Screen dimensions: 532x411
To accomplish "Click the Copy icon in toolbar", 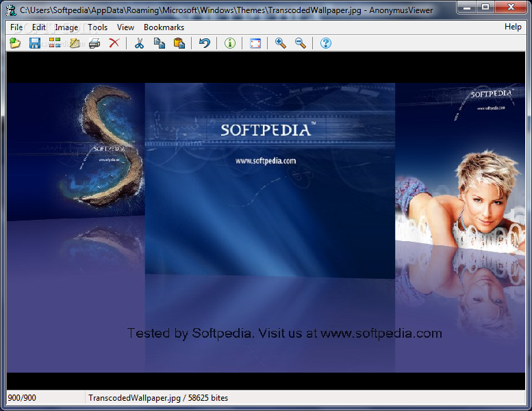I will [x=160, y=43].
